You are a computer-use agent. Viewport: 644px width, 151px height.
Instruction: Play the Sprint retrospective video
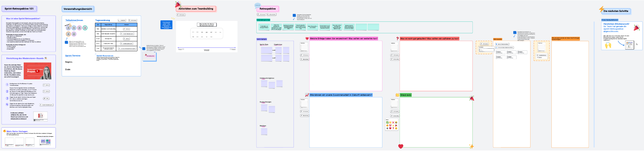tap(38, 71)
